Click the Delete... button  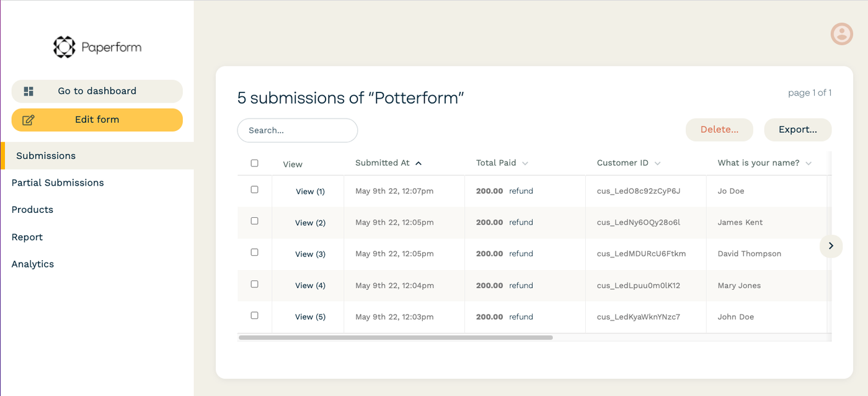[719, 130]
